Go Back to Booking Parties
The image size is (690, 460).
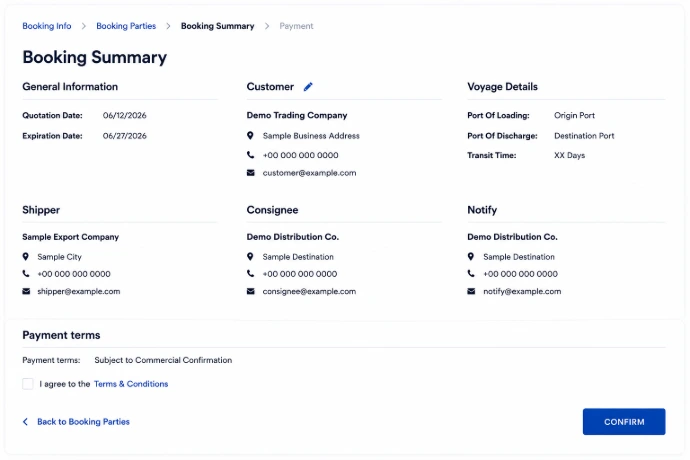tap(83, 422)
